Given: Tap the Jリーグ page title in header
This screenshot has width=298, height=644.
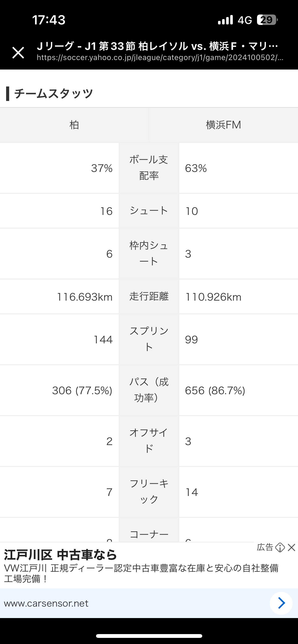Looking at the screenshot, I should pyautogui.click(x=157, y=46).
